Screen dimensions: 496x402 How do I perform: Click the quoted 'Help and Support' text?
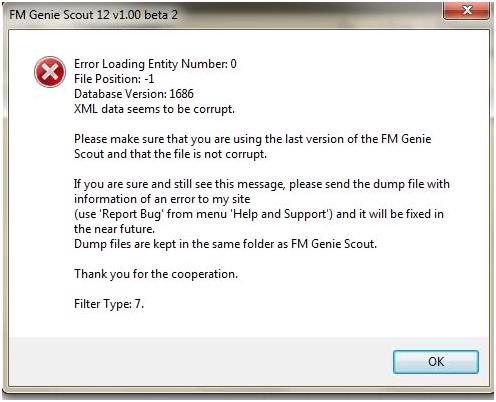pos(279,214)
